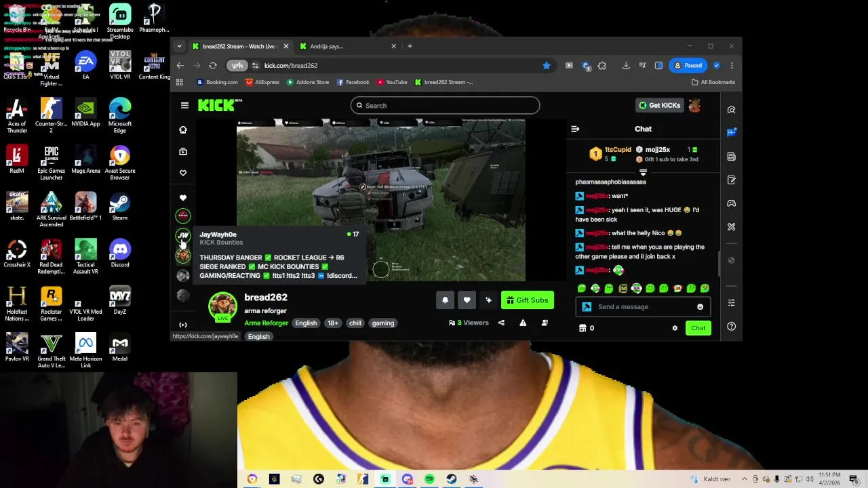The width and height of the screenshot is (868, 488).
Task: Open Facebook bookmark
Action: 353,82
